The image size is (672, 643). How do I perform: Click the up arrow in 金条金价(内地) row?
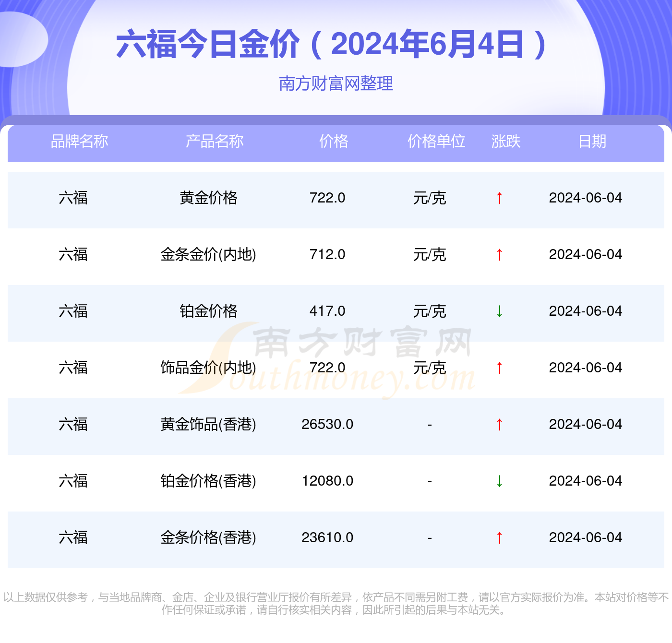[499, 255]
